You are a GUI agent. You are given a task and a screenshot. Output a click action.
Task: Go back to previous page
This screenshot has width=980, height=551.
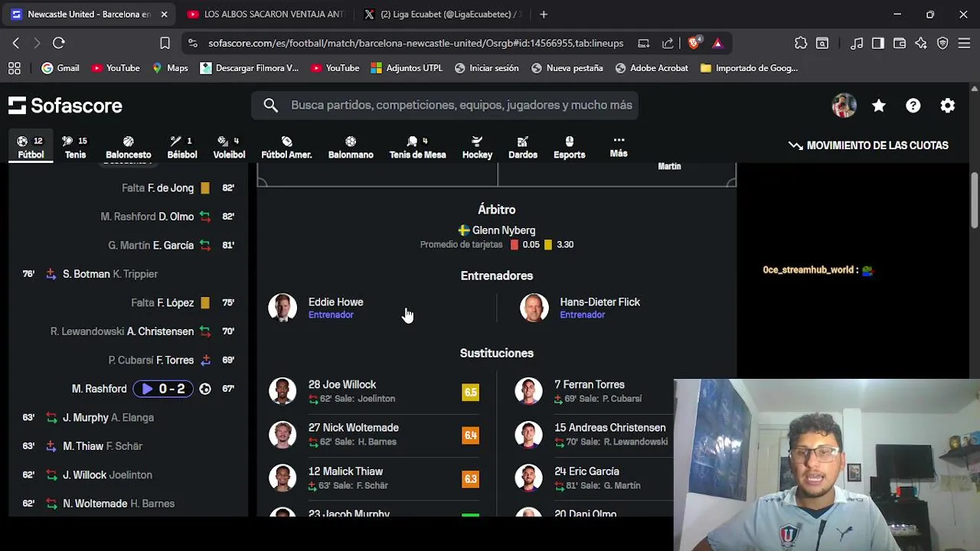click(16, 43)
